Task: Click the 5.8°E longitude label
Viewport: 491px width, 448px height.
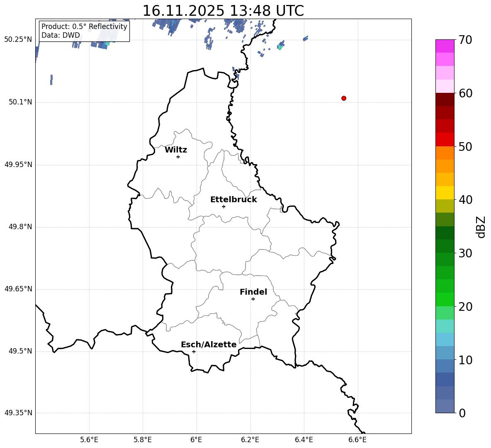Action: pyautogui.click(x=143, y=440)
